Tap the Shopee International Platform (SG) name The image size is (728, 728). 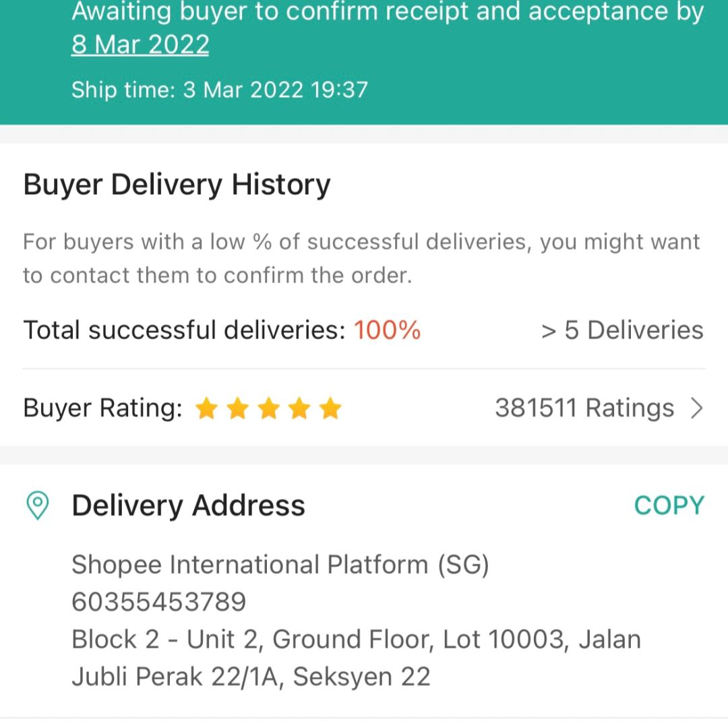point(280,565)
